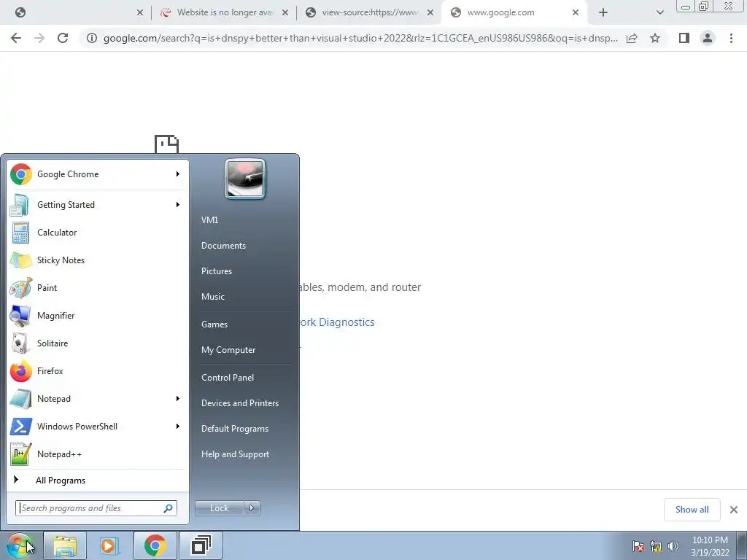747x560 pixels.
Task: Open Default Programs
Action: (x=235, y=429)
